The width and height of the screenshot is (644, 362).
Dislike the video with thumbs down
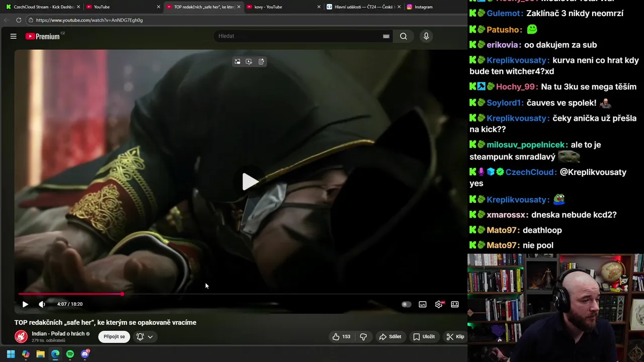[x=363, y=337]
